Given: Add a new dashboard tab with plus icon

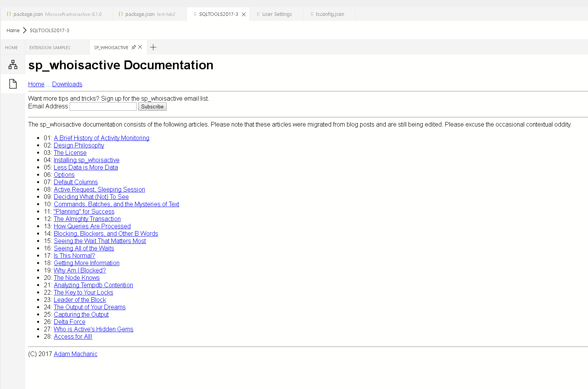Looking at the screenshot, I should (153, 47).
